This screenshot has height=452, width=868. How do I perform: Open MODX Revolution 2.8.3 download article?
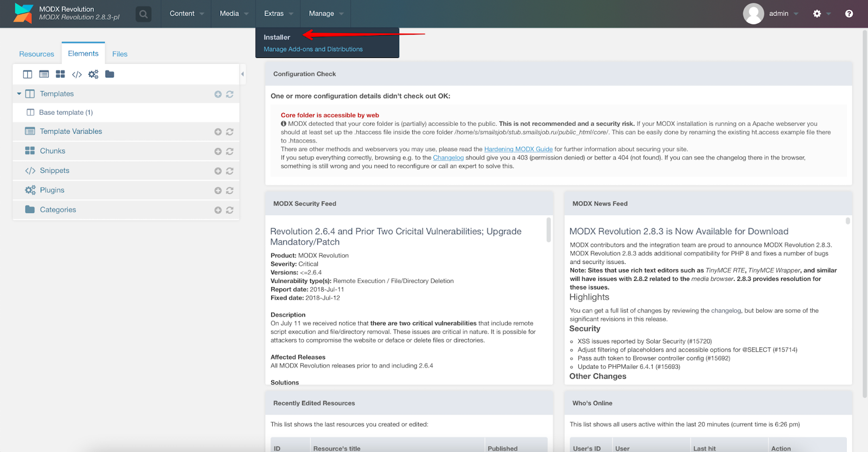coord(679,231)
